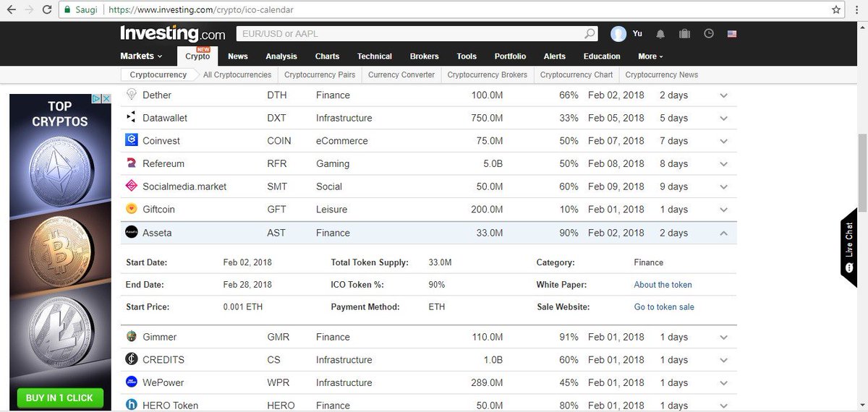
Task: Open the News menu
Action: point(237,56)
